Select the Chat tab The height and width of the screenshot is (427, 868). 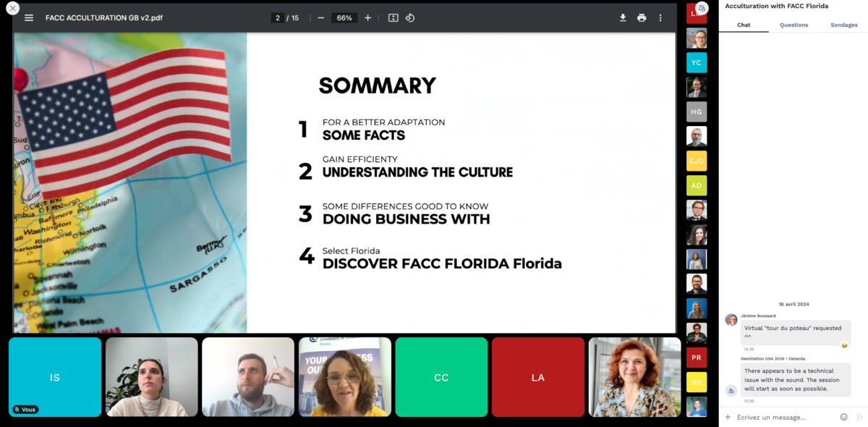(744, 25)
